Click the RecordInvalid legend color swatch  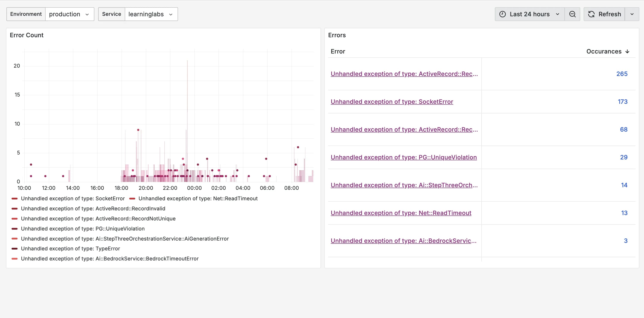click(15, 208)
